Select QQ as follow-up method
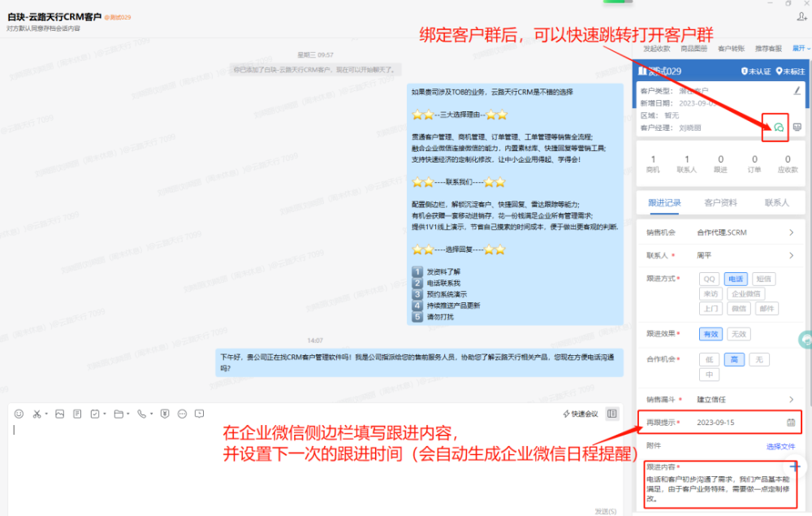 [709, 279]
